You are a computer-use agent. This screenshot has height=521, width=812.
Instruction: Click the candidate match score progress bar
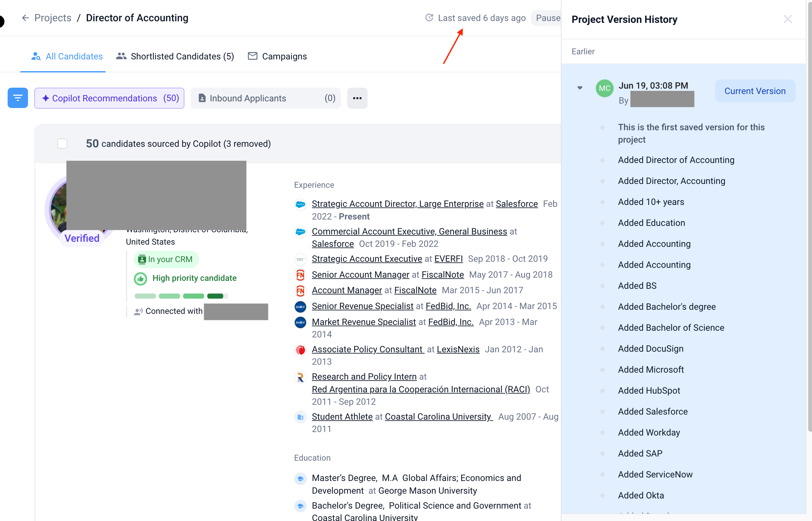(182, 296)
